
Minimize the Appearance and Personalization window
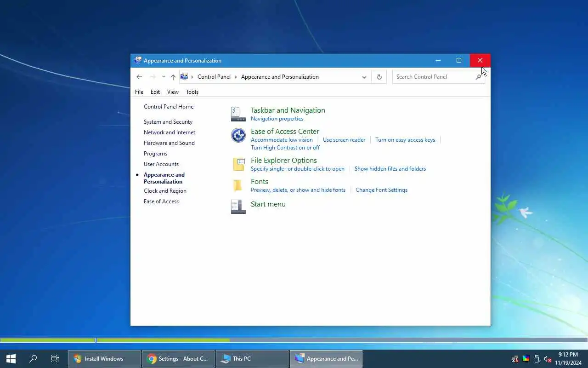click(438, 60)
